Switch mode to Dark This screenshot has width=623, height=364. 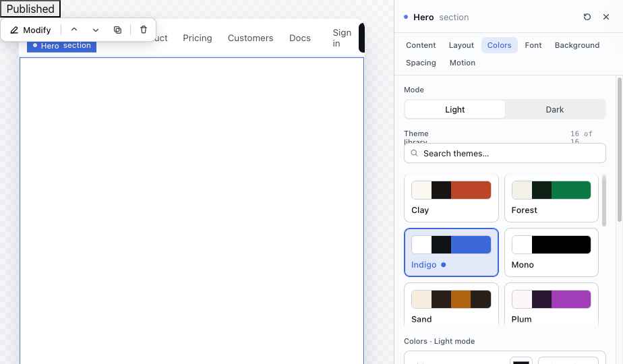point(555,109)
